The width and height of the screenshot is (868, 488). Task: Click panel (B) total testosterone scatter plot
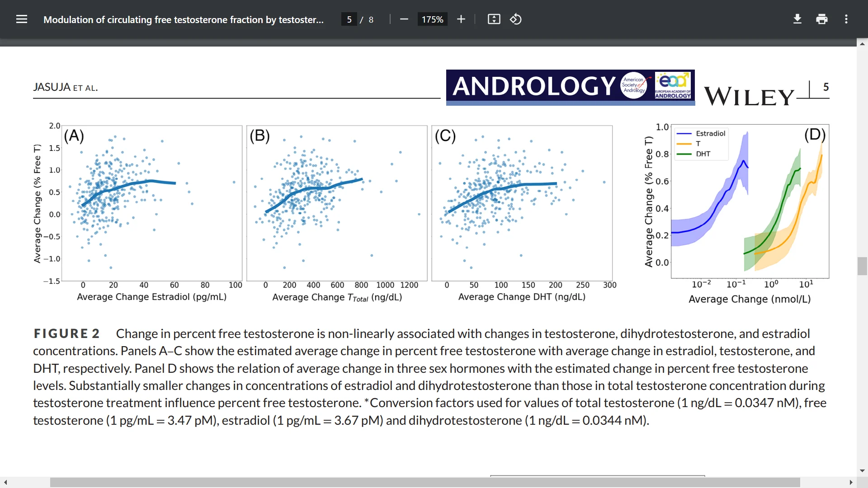337,203
